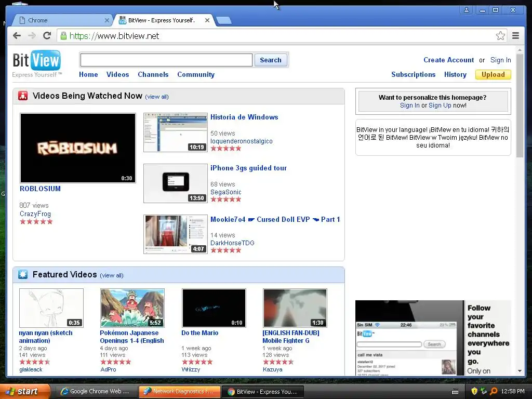Open the ROBLOSIUM video thumbnail
Screen dimensions: 532x399
78,148
